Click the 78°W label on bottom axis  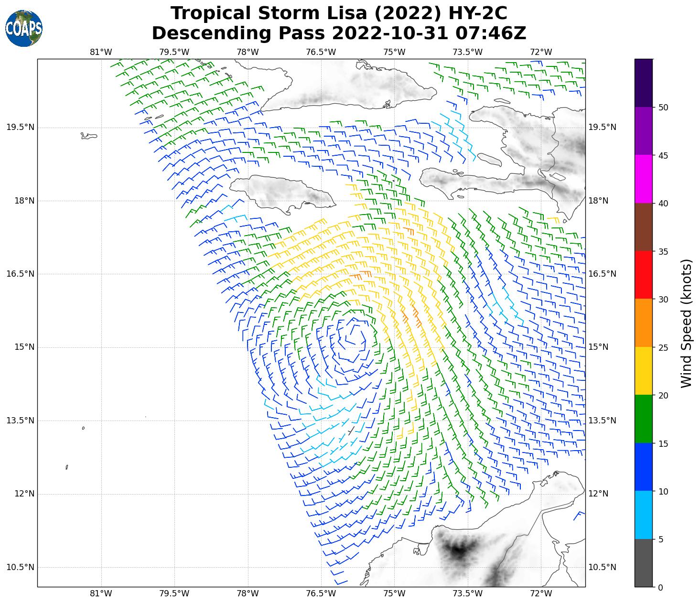(248, 593)
